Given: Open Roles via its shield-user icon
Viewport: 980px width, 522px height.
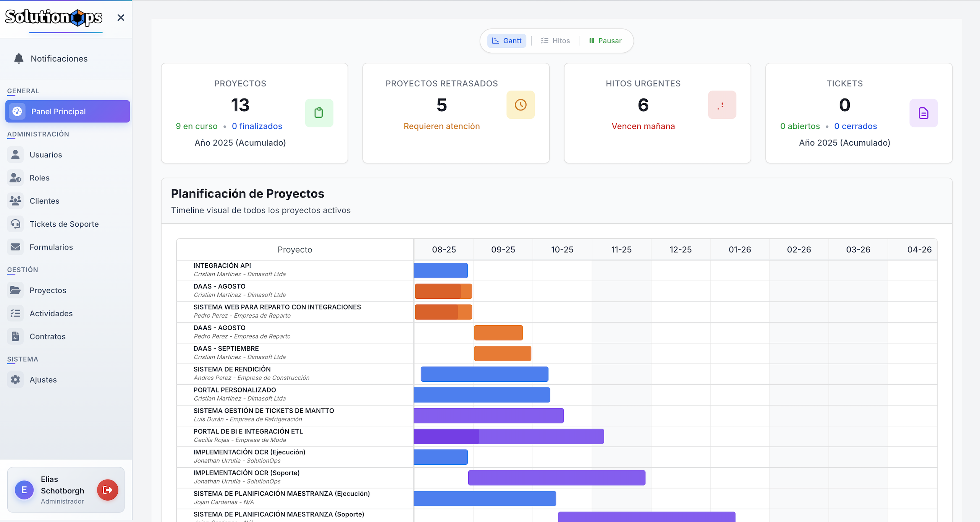Looking at the screenshot, I should 15,178.
